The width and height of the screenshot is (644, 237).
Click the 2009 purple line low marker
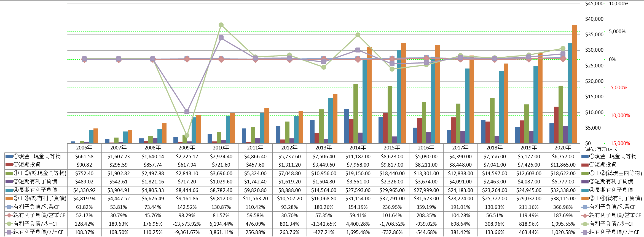point(187,112)
